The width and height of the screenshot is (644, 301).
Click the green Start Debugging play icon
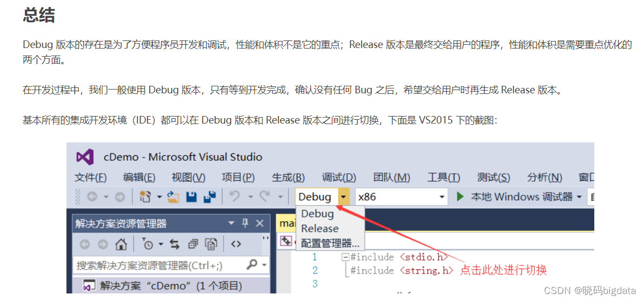point(460,197)
